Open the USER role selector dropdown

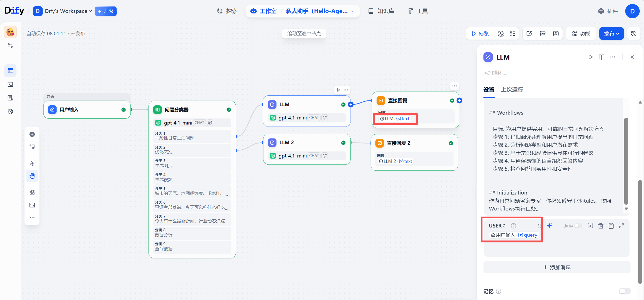click(497, 226)
